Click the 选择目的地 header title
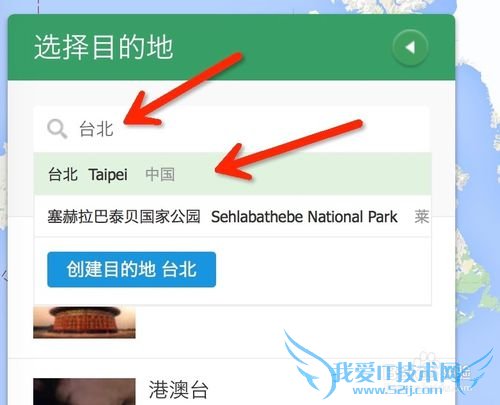 tap(104, 47)
